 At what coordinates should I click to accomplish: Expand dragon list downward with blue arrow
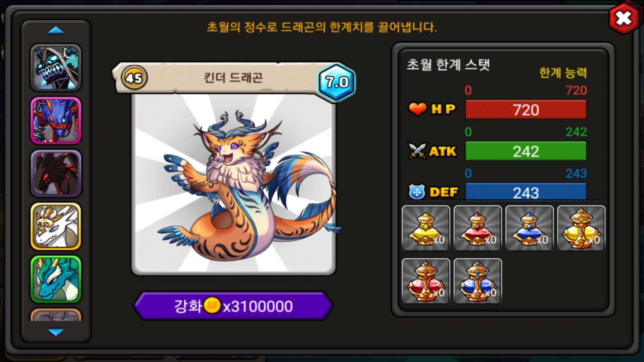pyautogui.click(x=56, y=332)
